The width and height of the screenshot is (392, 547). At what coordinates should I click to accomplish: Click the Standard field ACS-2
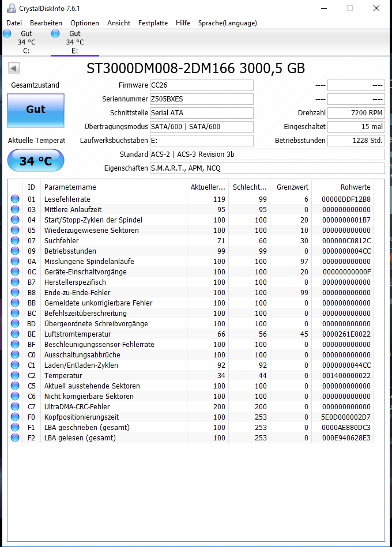pyautogui.click(x=267, y=154)
